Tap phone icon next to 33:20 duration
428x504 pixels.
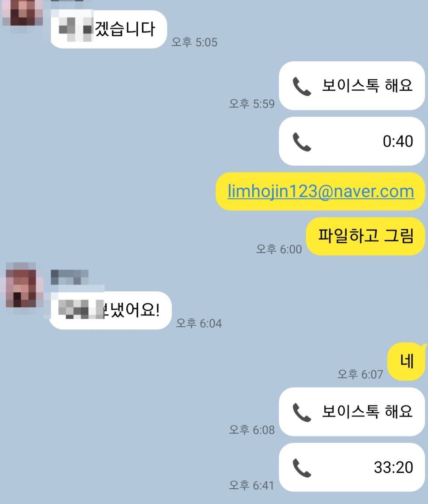pyautogui.click(x=302, y=468)
